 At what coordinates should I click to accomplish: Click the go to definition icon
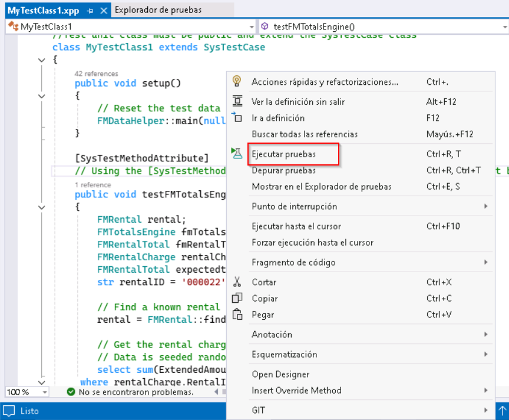(x=237, y=117)
